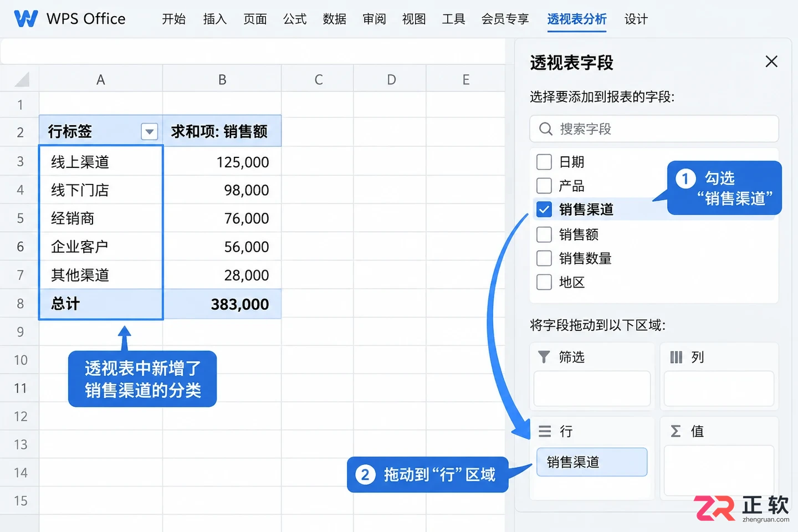Switch to the 视图 tab
Image resolution: width=798 pixels, height=532 pixels.
414,19
